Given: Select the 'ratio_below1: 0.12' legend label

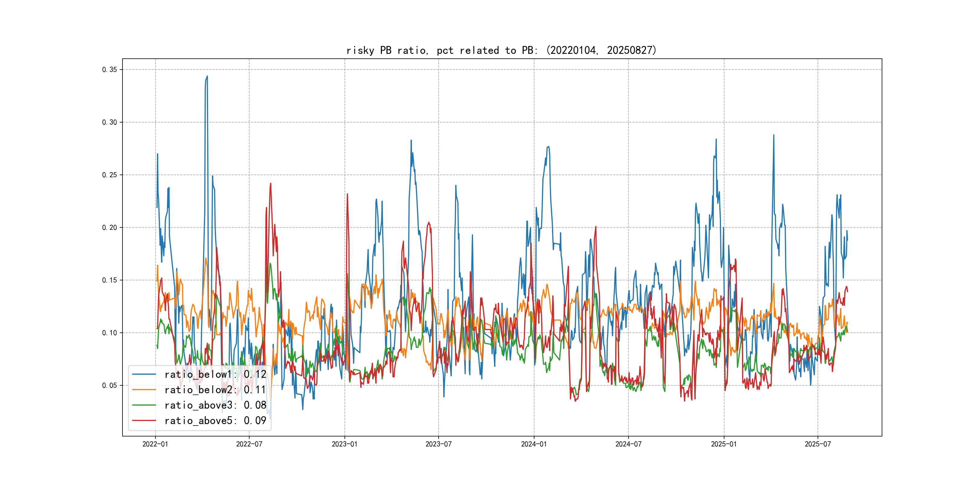Looking at the screenshot, I should pyautogui.click(x=215, y=374).
